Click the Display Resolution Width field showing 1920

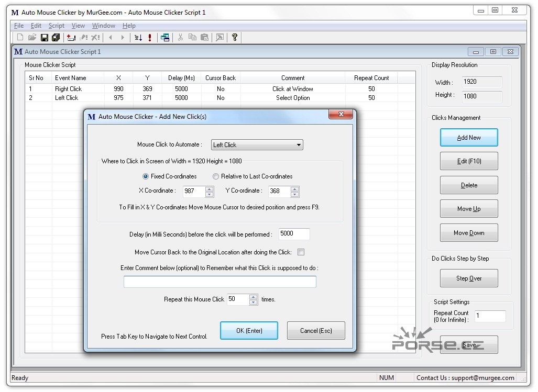tap(482, 82)
